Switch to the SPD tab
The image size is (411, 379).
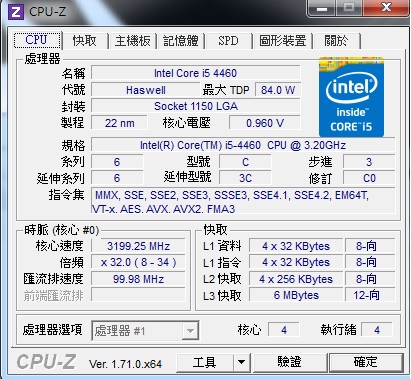point(228,41)
